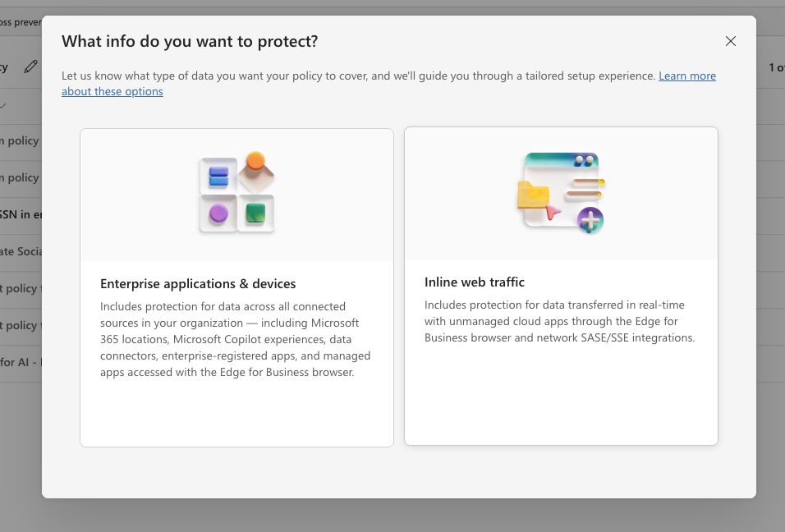Open the 'Learn more' link
Screen dimensions: 785x532
pos(686,76)
